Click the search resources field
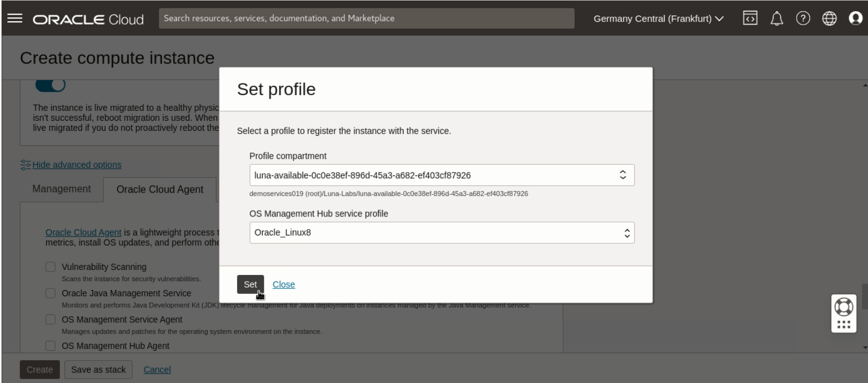 pyautogui.click(x=366, y=18)
